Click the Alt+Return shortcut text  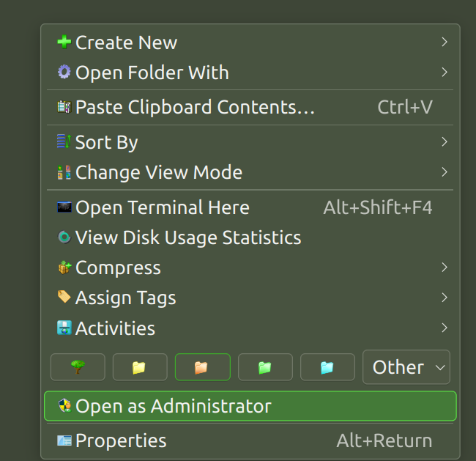tap(384, 440)
